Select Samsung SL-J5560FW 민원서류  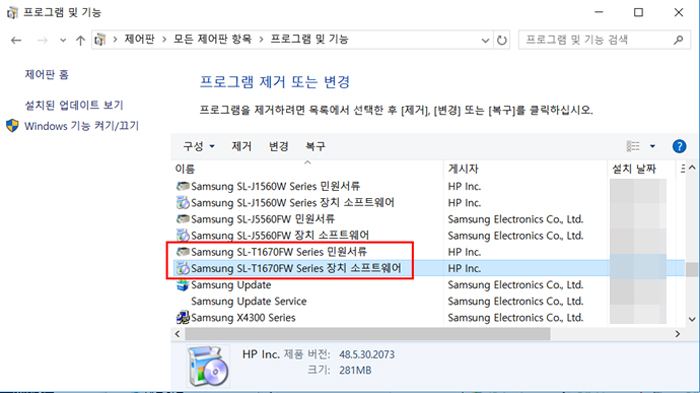(x=263, y=219)
